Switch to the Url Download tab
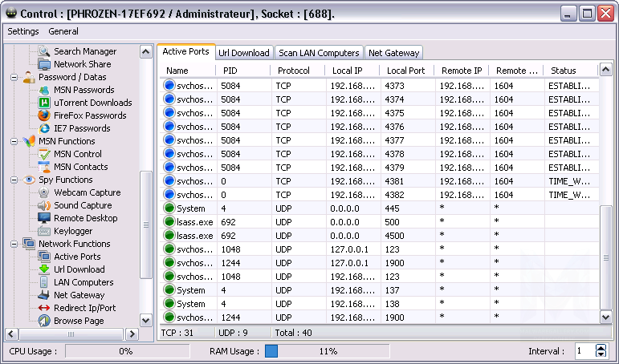This screenshot has width=619, height=364. [243, 53]
